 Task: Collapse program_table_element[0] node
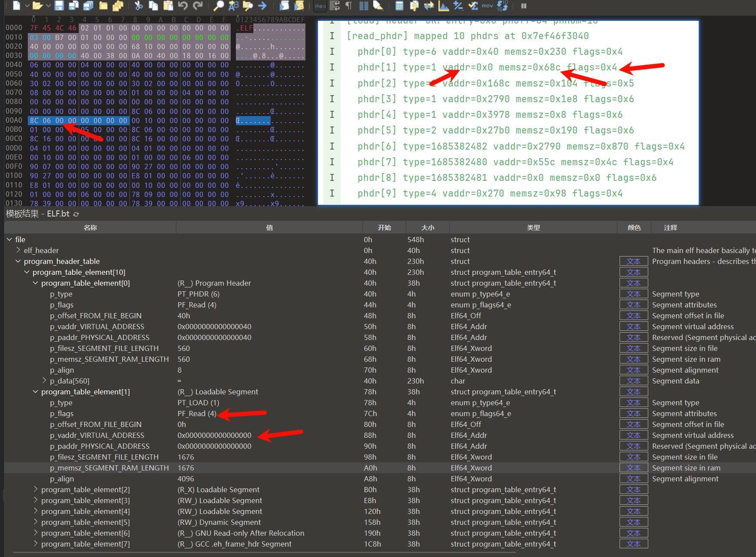click(x=35, y=283)
